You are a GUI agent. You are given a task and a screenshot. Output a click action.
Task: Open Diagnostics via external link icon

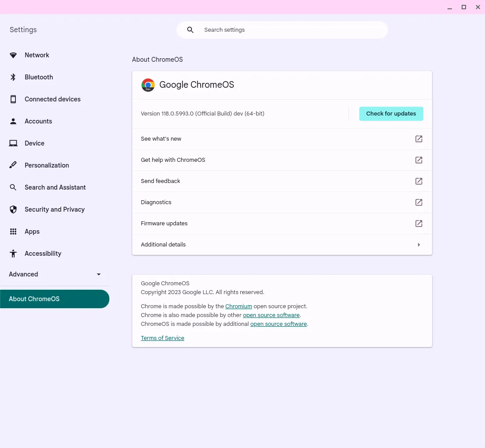(418, 202)
